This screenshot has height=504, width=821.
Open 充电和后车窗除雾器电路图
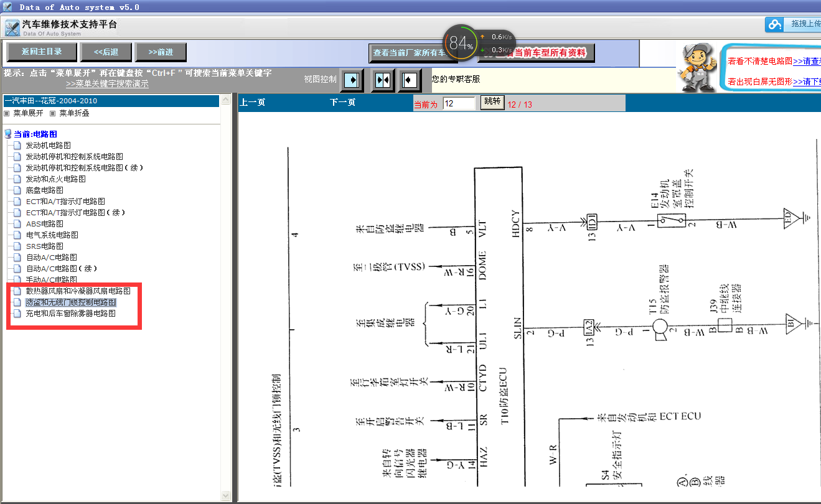[x=70, y=314]
